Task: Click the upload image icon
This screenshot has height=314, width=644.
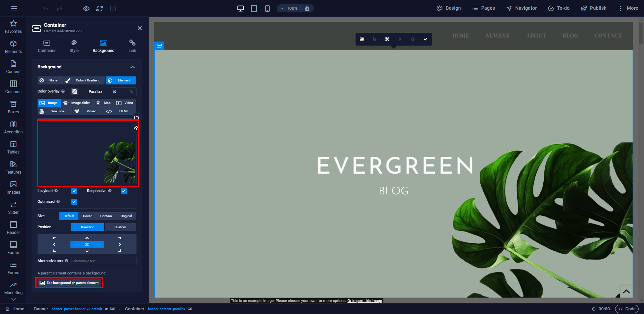Action: pyautogui.click(x=136, y=128)
